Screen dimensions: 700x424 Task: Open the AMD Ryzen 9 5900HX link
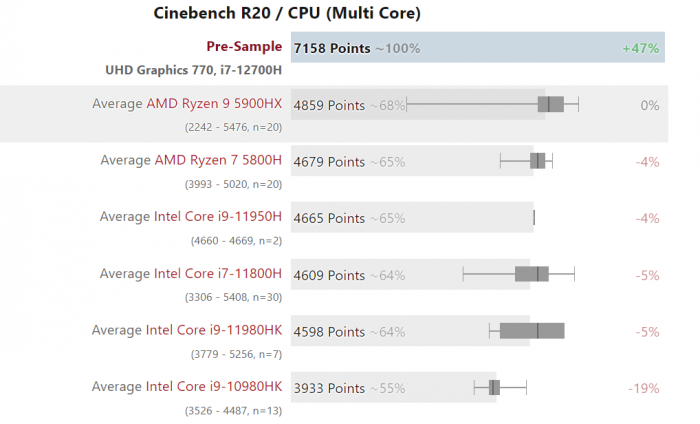pyautogui.click(x=214, y=103)
